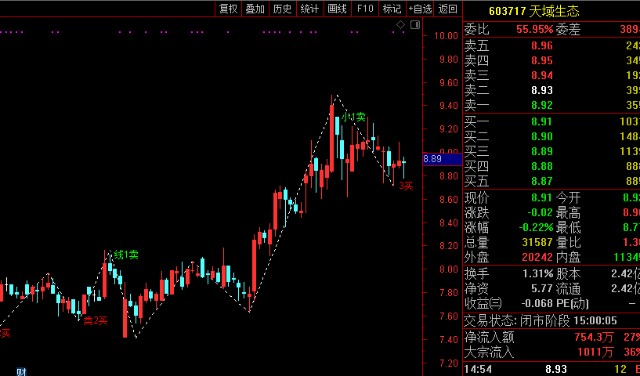The height and width of the screenshot is (376, 640).
Task: Click 现价 value 8.91
Action: [542, 198]
